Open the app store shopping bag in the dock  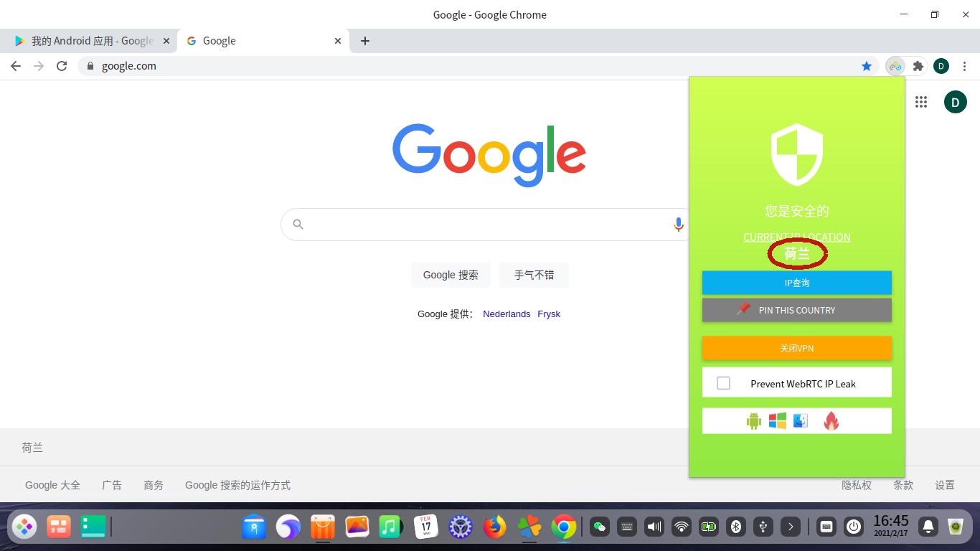click(x=323, y=527)
